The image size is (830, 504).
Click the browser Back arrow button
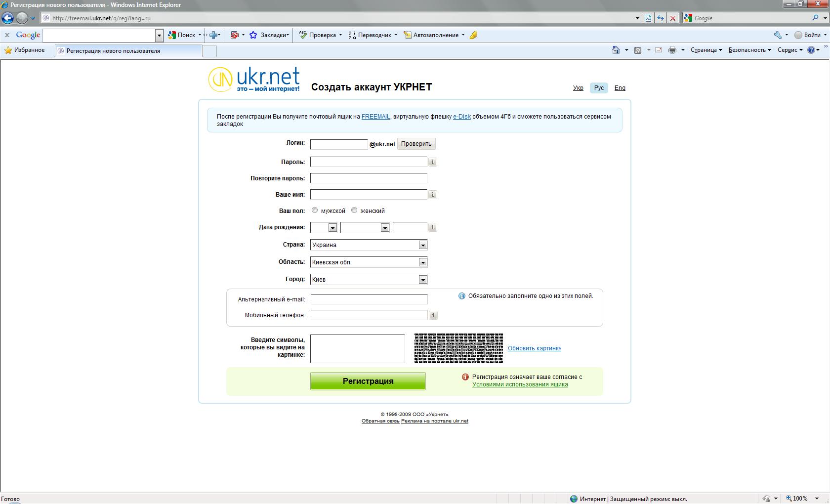pos(7,18)
